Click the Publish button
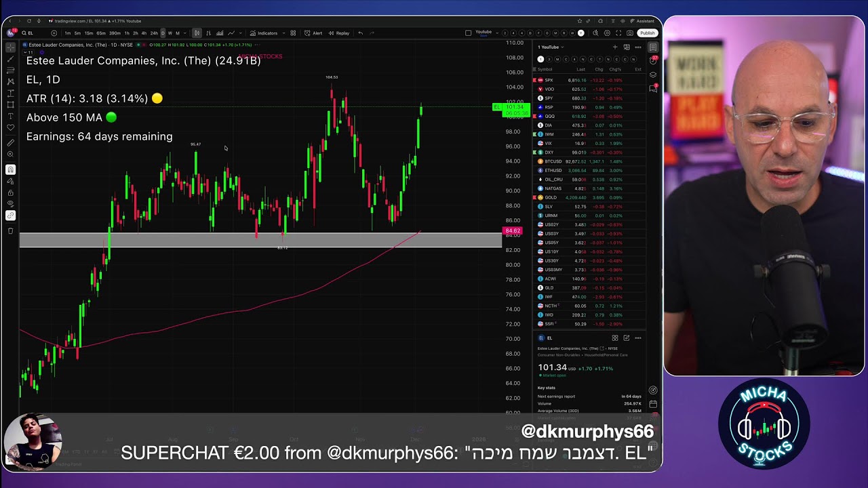The height and width of the screenshot is (488, 868). pyautogui.click(x=648, y=33)
